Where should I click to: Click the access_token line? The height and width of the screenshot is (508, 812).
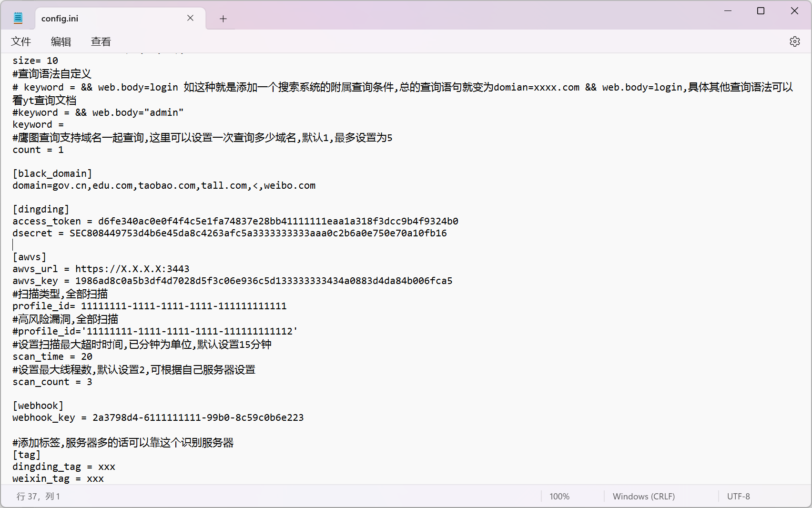[235, 221]
